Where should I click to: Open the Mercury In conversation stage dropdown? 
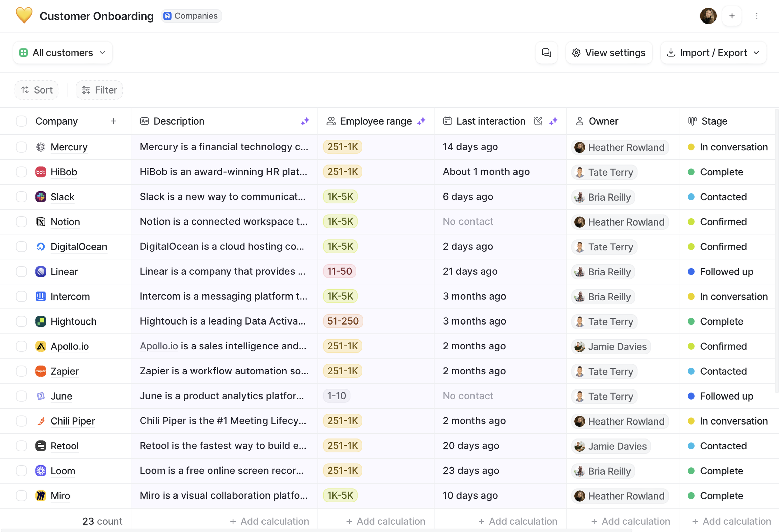coord(727,147)
